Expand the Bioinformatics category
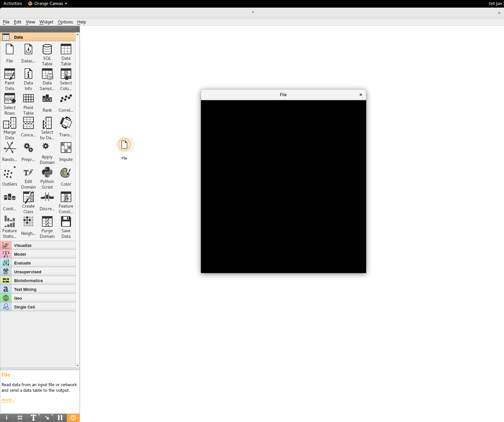 tap(38, 280)
